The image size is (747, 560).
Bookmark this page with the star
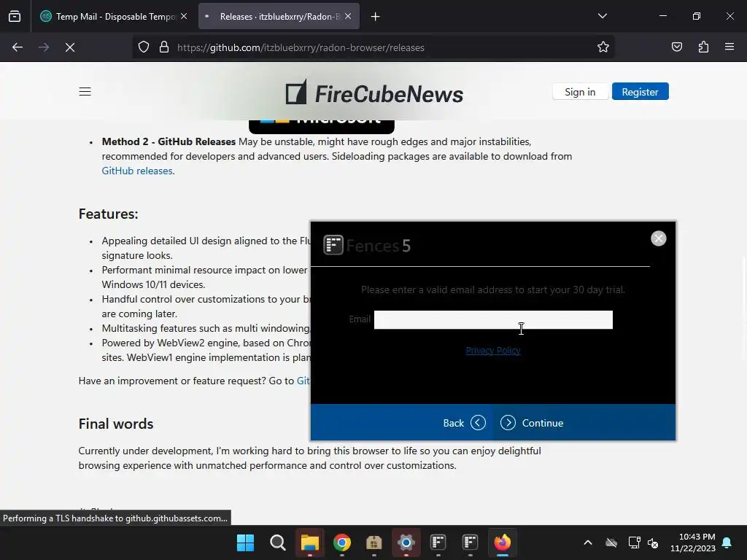click(603, 47)
